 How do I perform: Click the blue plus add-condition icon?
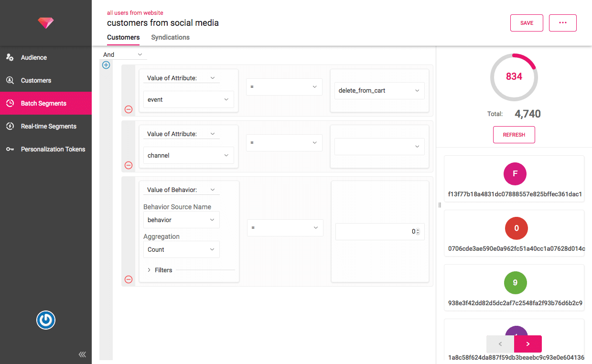pyautogui.click(x=106, y=65)
